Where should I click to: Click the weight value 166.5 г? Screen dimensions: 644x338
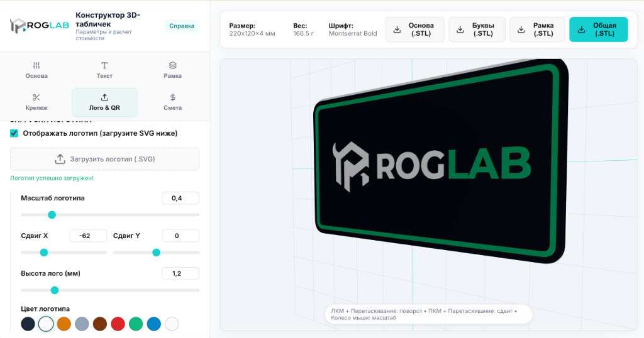(x=304, y=34)
